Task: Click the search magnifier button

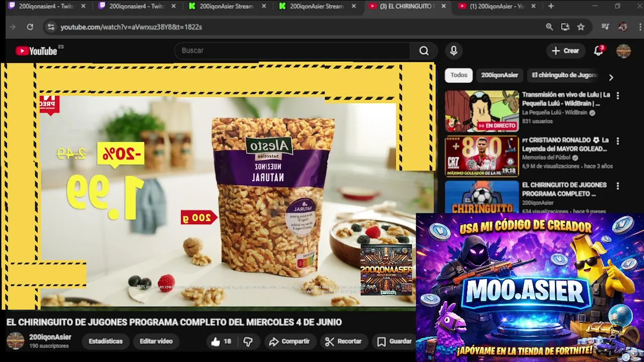Action: tap(424, 51)
